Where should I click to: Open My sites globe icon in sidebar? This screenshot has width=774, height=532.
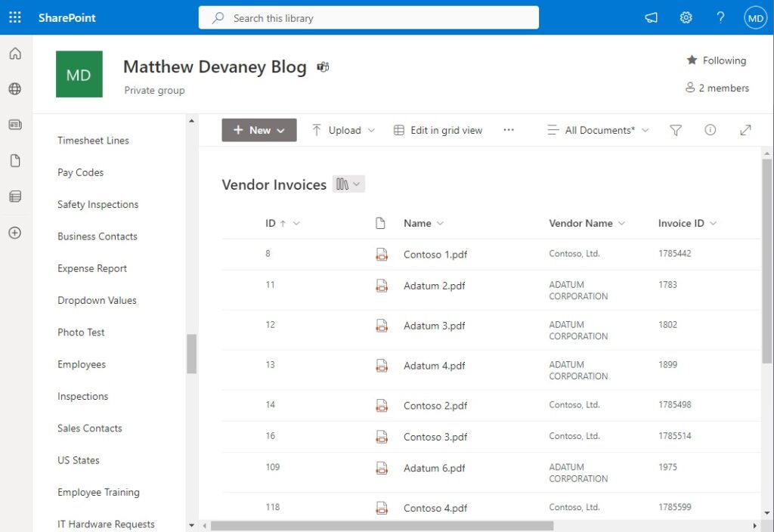click(x=15, y=89)
